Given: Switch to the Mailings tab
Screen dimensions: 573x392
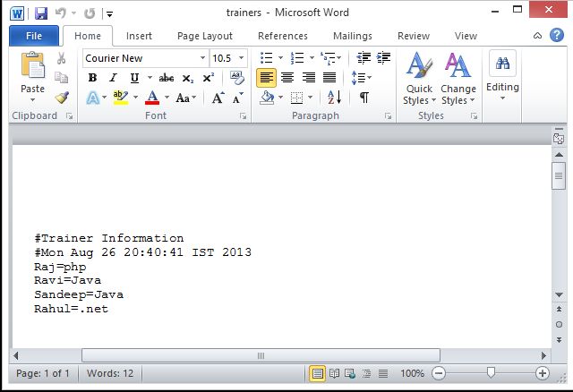Looking at the screenshot, I should (352, 36).
